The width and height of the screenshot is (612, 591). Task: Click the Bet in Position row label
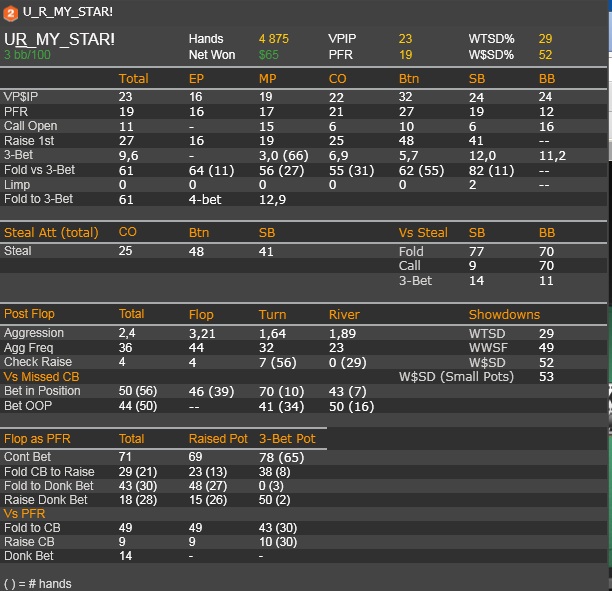pyautogui.click(x=42, y=391)
